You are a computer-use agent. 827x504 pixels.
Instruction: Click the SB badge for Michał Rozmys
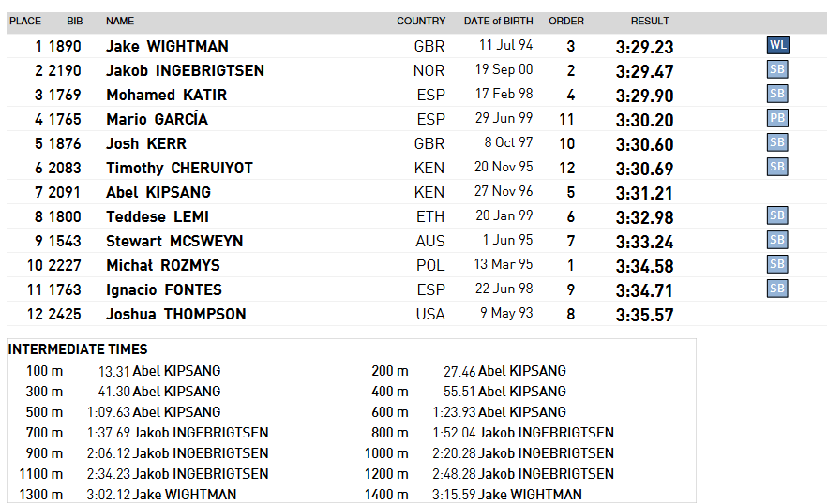point(777,264)
